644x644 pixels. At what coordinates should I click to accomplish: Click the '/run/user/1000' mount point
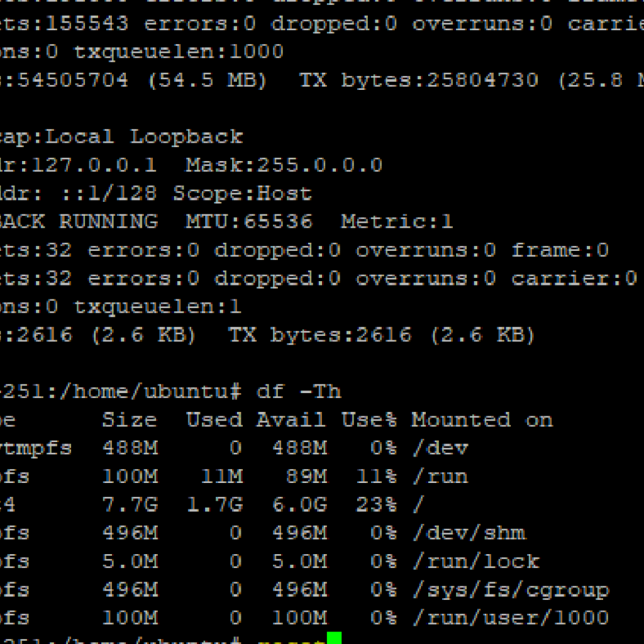pyautogui.click(x=511, y=618)
